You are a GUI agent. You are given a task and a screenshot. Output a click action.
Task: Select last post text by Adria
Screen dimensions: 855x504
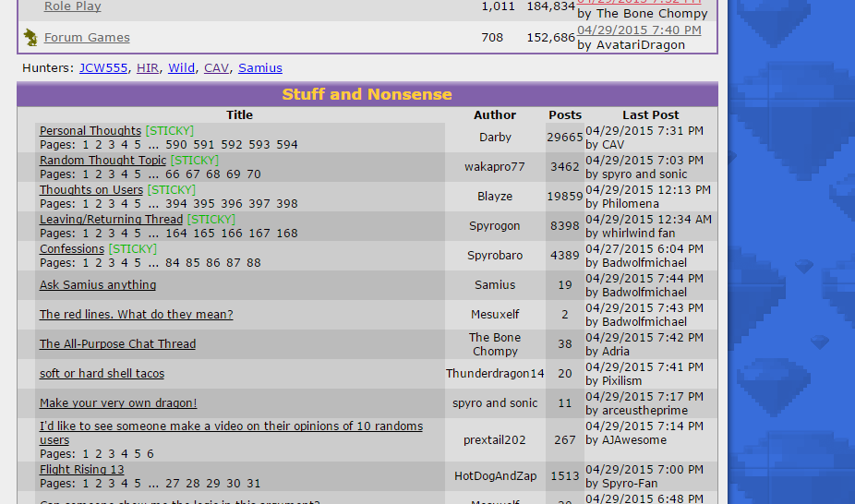pos(608,352)
